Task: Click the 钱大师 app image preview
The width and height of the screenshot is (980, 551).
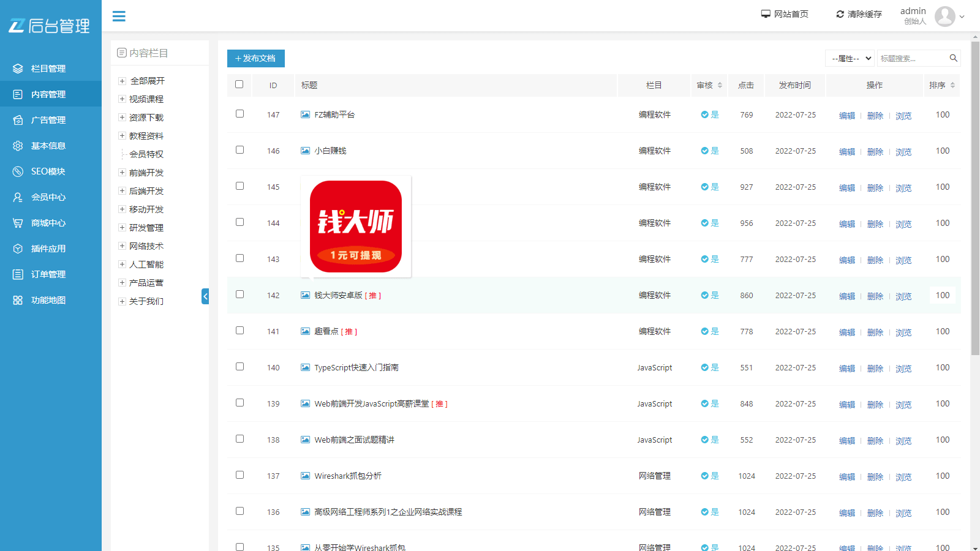Action: coord(355,226)
